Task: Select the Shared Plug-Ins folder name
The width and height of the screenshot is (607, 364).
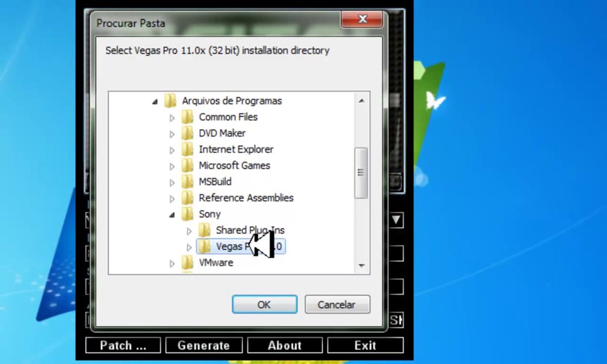Action: coord(250,230)
